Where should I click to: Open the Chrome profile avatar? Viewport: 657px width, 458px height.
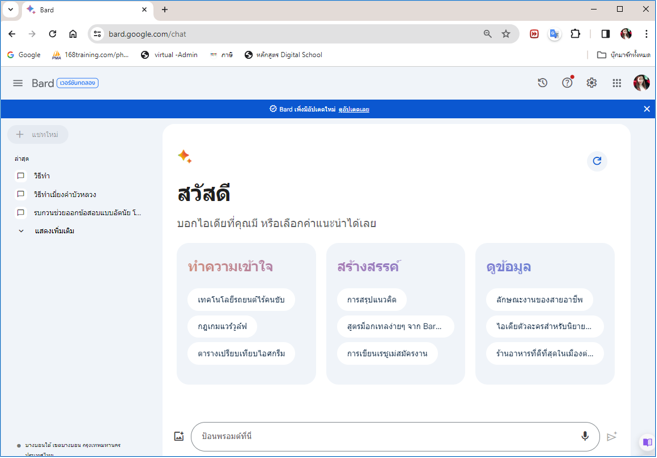tap(626, 34)
